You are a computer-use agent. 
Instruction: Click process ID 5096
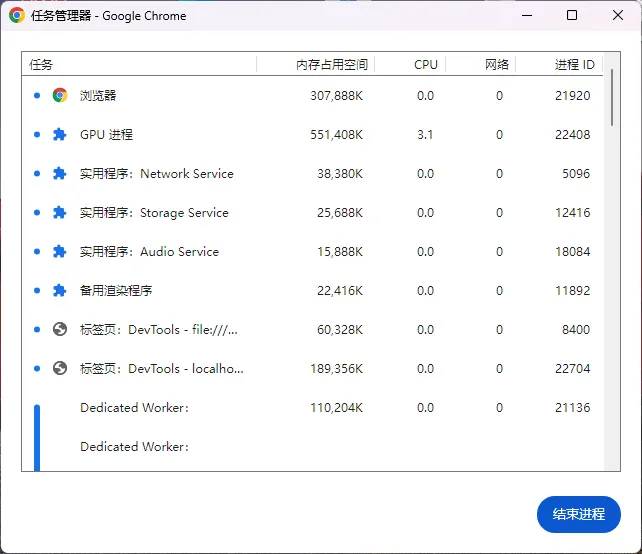[576, 174]
